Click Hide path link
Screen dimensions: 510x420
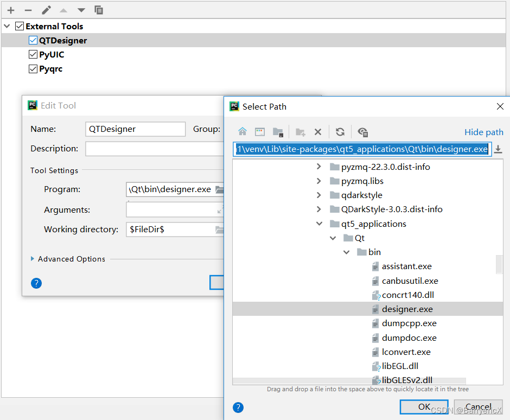483,132
